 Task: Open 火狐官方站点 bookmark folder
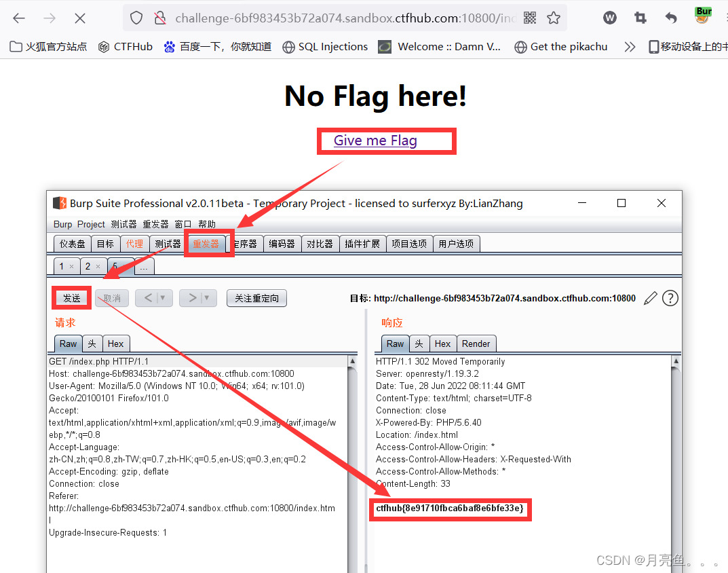48,46
